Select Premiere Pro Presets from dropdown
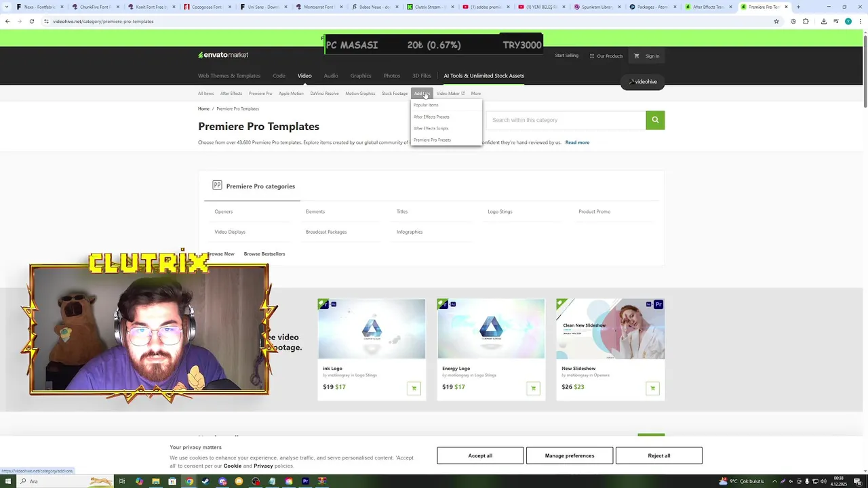The image size is (868, 488). [432, 140]
